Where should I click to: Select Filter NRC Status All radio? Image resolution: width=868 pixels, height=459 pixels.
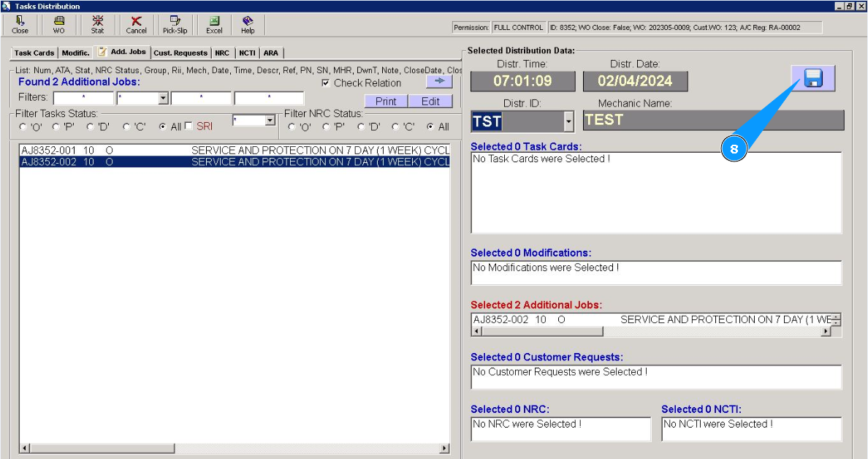coord(430,126)
